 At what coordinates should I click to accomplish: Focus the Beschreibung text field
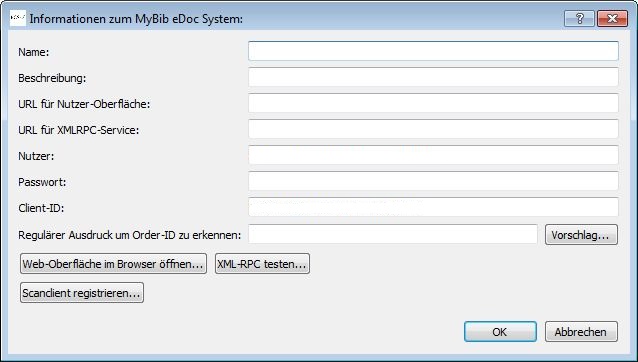click(433, 77)
